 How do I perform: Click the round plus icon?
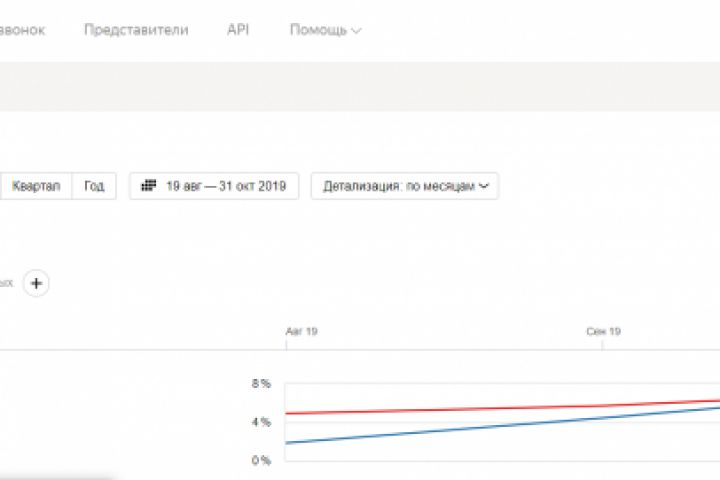(x=36, y=283)
